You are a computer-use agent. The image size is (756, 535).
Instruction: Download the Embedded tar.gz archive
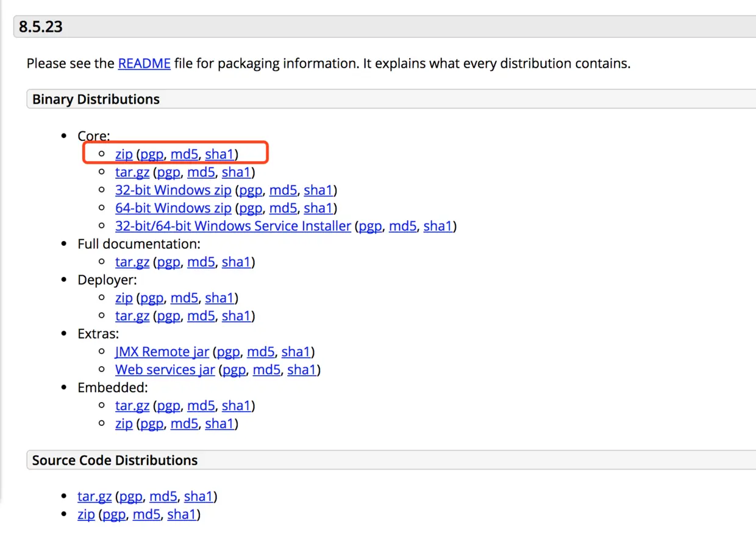(132, 406)
